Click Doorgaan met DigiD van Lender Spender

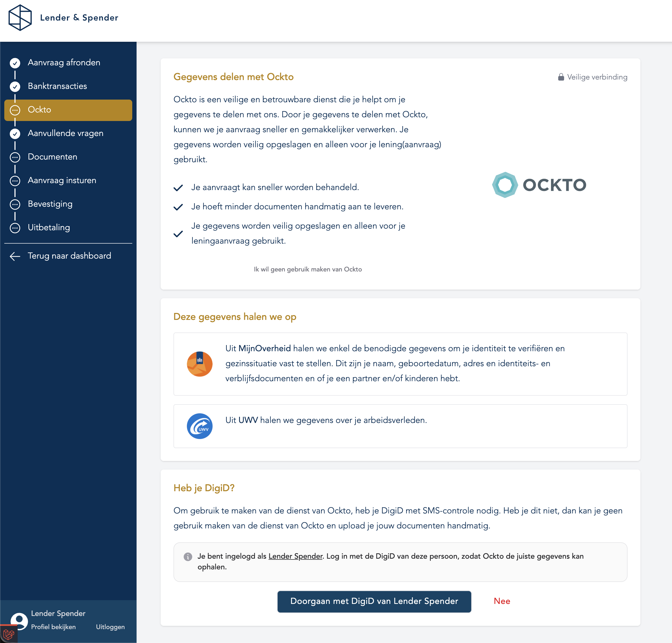tap(374, 601)
